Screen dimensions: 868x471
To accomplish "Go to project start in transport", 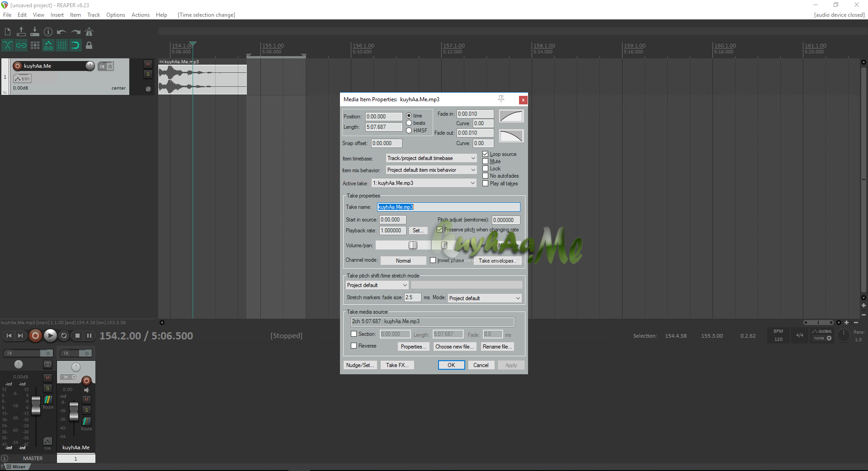I will tap(9, 335).
